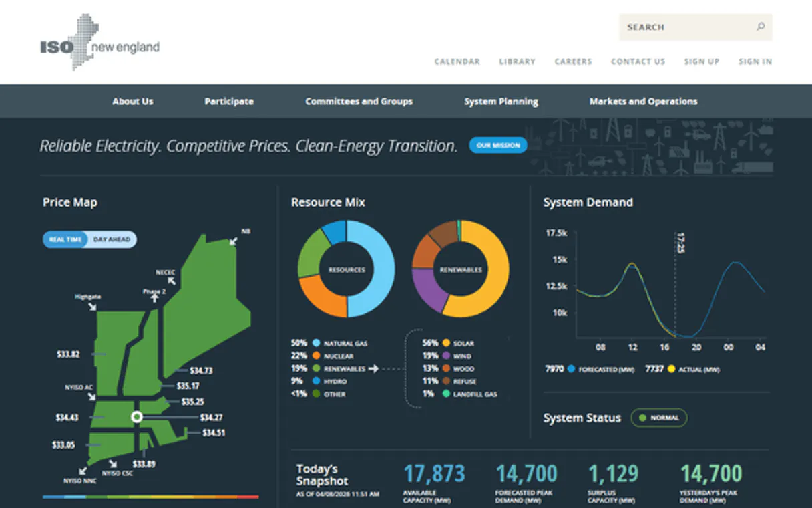Open Committees and Groups menu
The width and height of the screenshot is (812, 508).
pyautogui.click(x=359, y=102)
